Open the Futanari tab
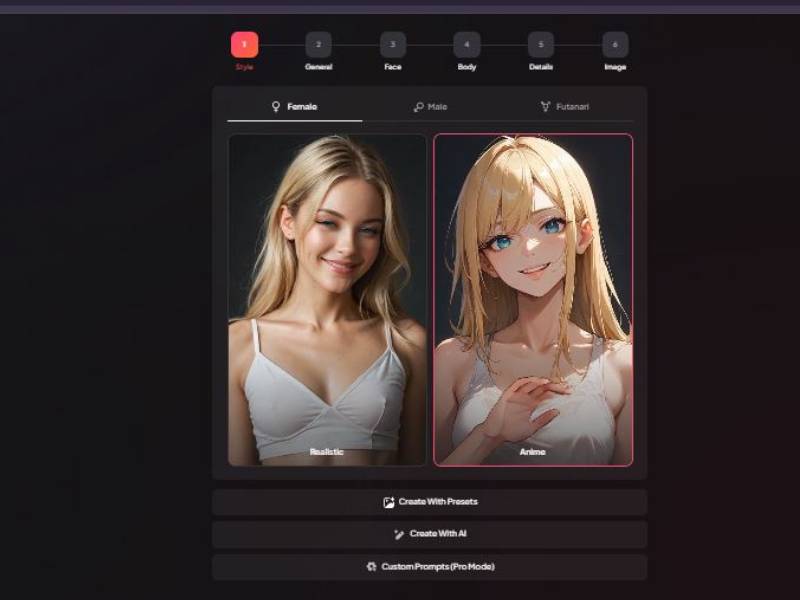The height and width of the screenshot is (600, 800). [x=566, y=105]
